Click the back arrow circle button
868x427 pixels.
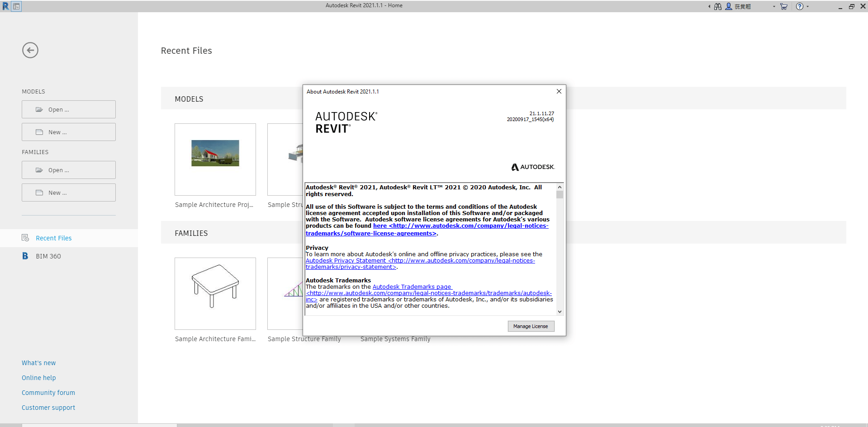coord(30,50)
